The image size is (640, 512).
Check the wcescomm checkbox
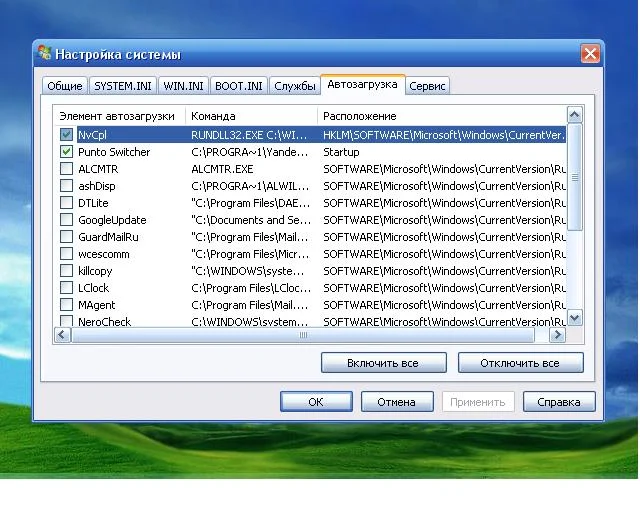click(66, 254)
